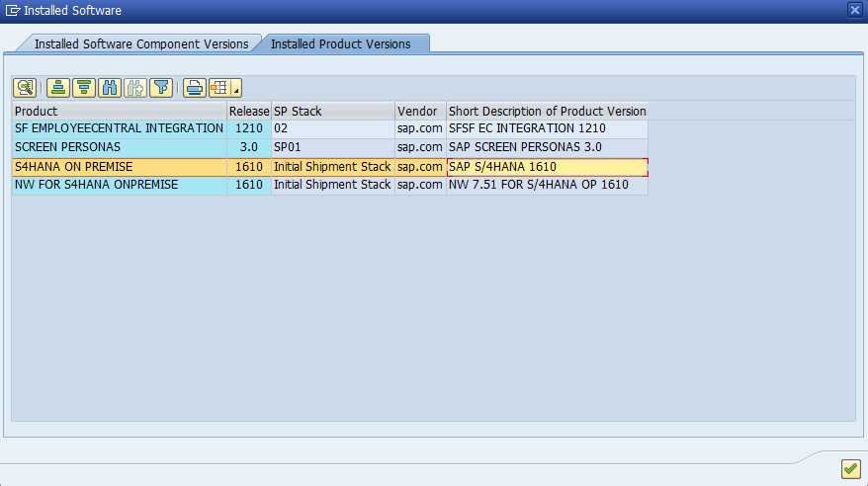Sort table in ascending order
The height and width of the screenshot is (486, 868).
click(x=58, y=87)
